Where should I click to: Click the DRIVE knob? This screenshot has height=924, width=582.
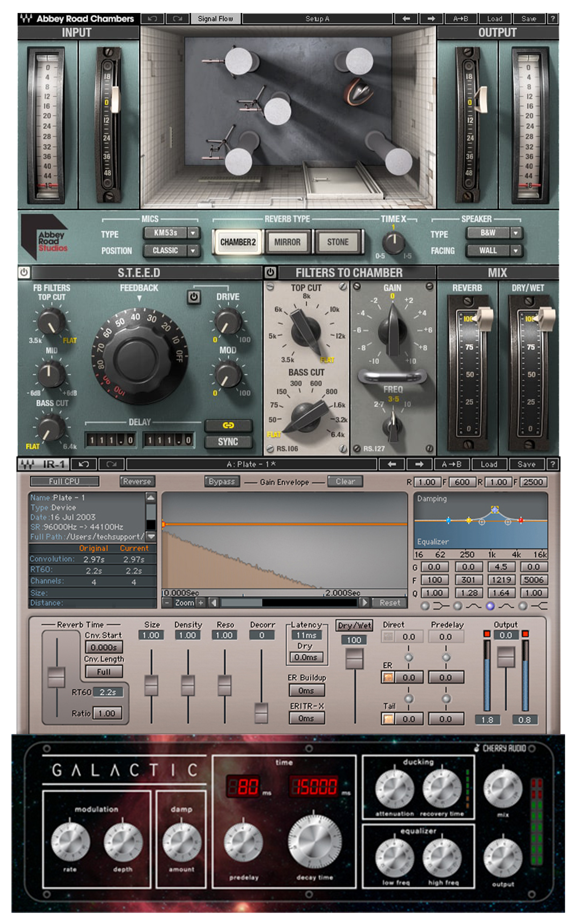228,322
